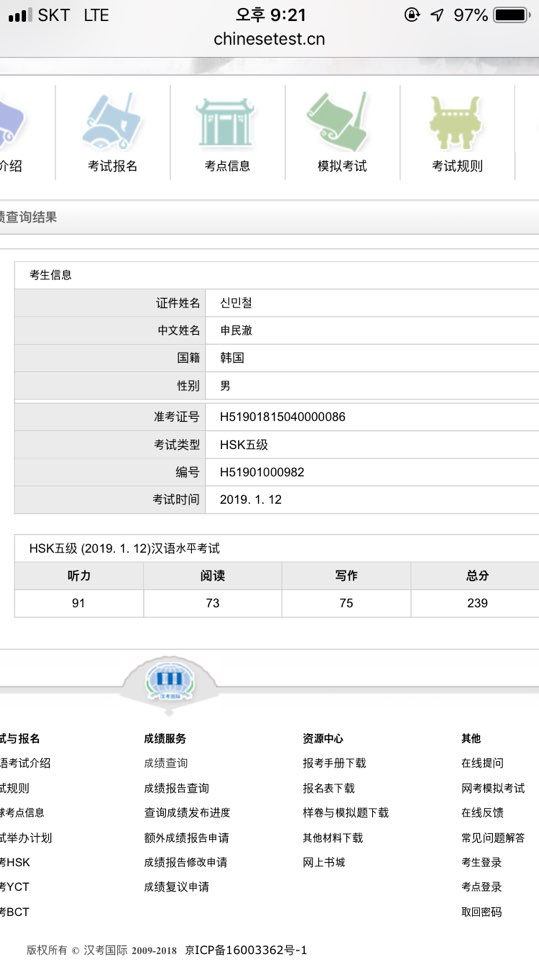Open the 网上书城 link

324,862
